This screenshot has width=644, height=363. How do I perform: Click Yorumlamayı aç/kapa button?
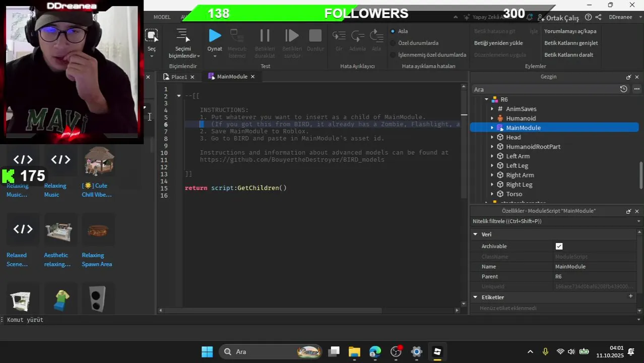tap(570, 31)
